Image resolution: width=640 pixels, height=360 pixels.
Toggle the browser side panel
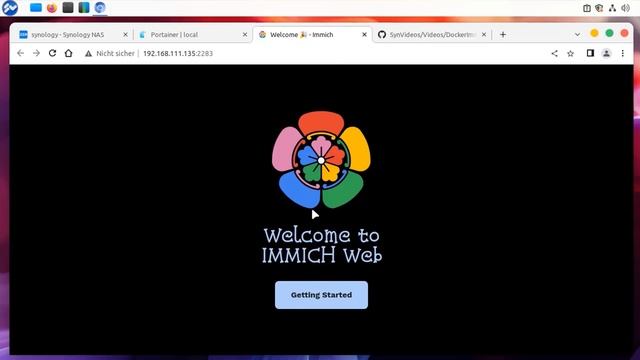(x=590, y=53)
